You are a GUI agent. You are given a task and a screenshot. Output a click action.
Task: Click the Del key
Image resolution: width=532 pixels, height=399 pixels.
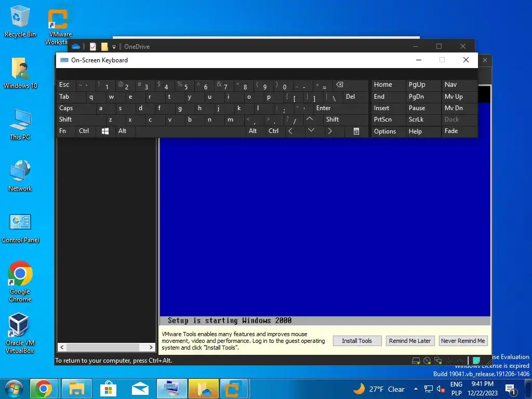[355, 97]
